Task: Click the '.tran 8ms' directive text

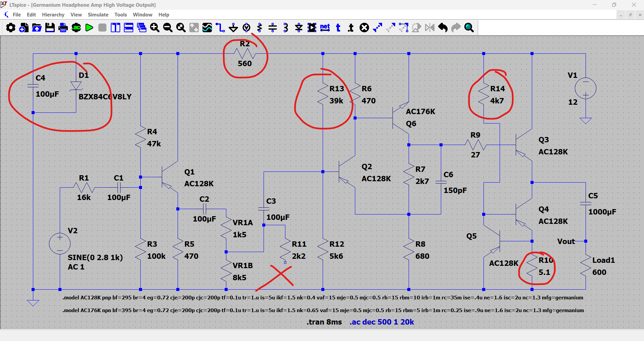Action: 324,322
